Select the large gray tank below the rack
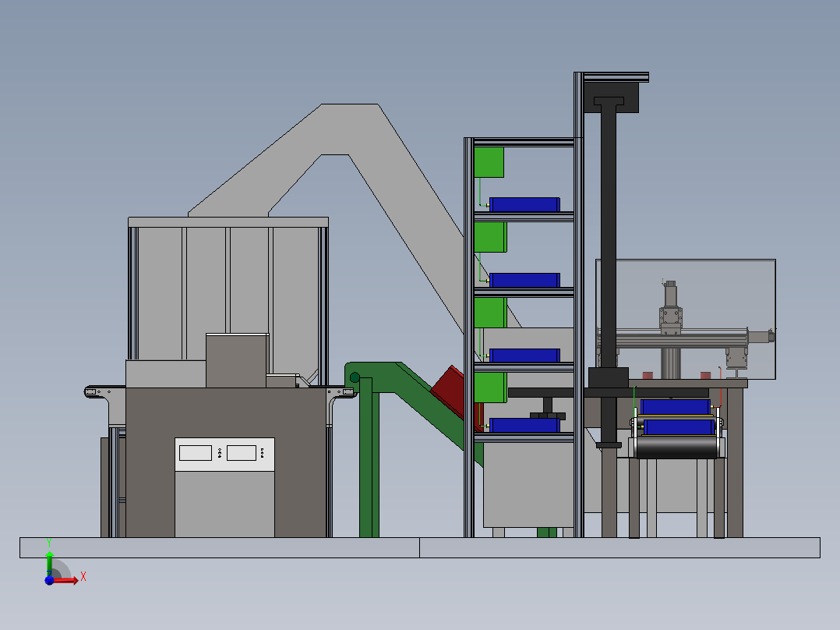This screenshot has width=840, height=630. [x=528, y=485]
